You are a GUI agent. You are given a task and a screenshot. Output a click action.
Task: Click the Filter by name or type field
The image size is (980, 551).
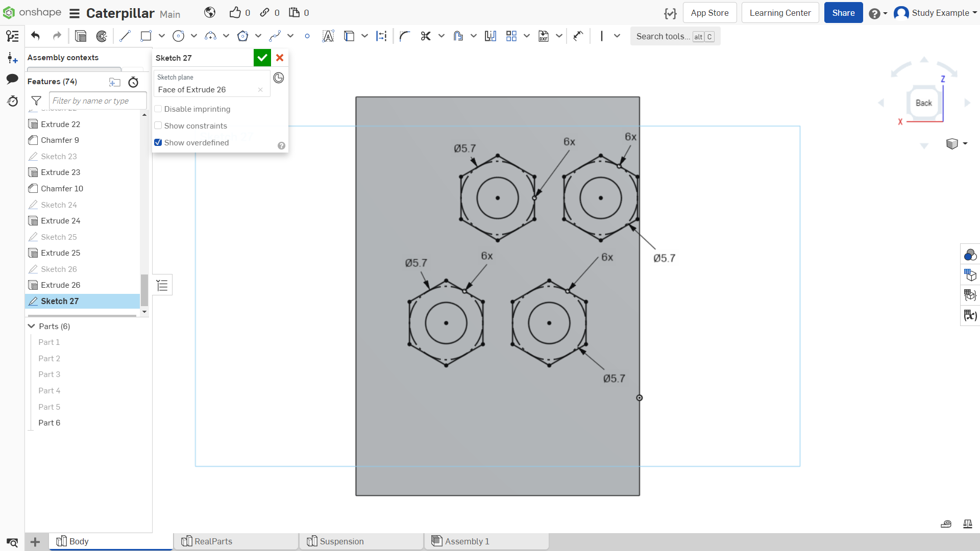(97, 101)
